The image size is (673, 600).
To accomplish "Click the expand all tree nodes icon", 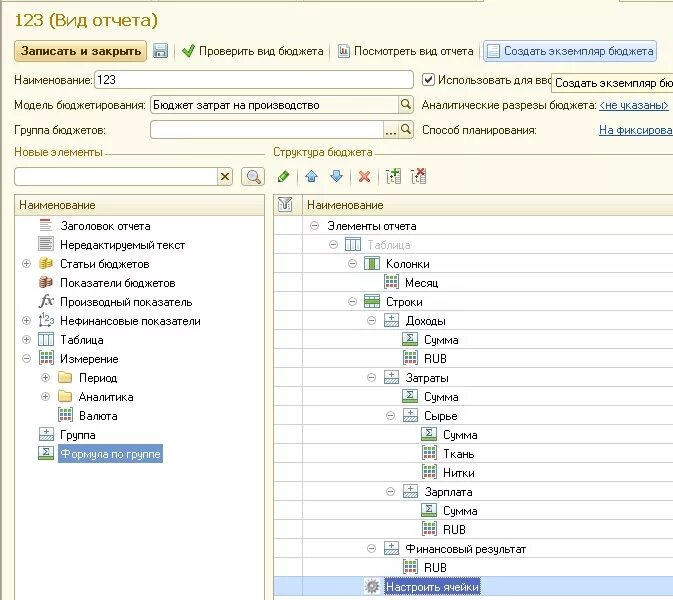I will click(x=393, y=176).
